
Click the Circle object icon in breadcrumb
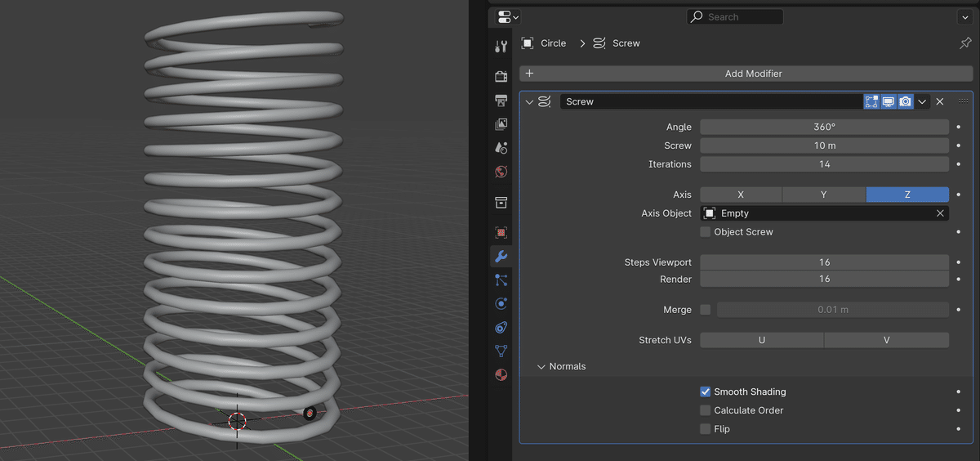[x=528, y=43]
